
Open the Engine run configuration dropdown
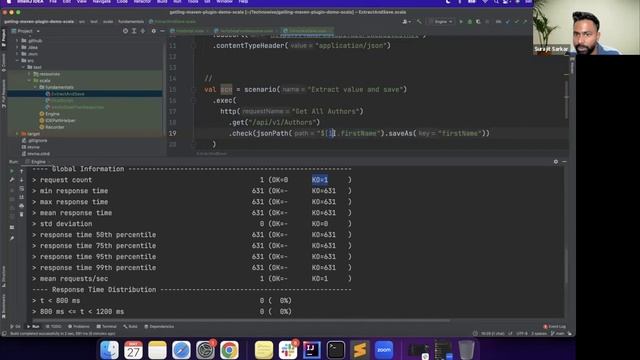point(442,22)
